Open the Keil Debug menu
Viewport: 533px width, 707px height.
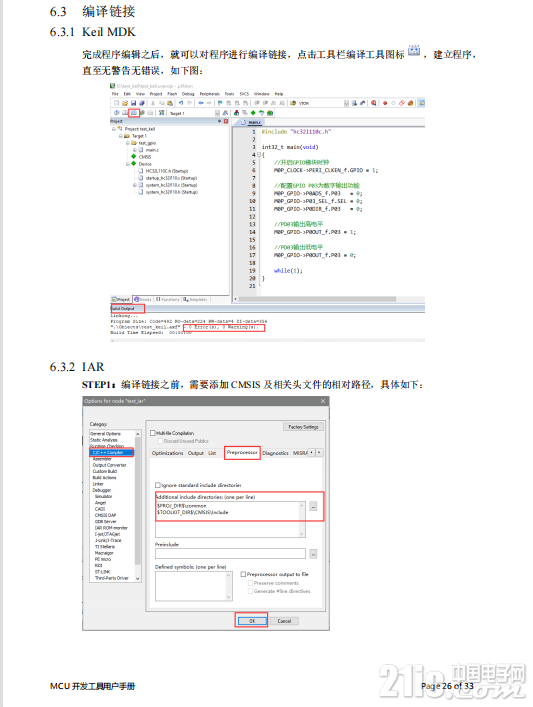188,94
